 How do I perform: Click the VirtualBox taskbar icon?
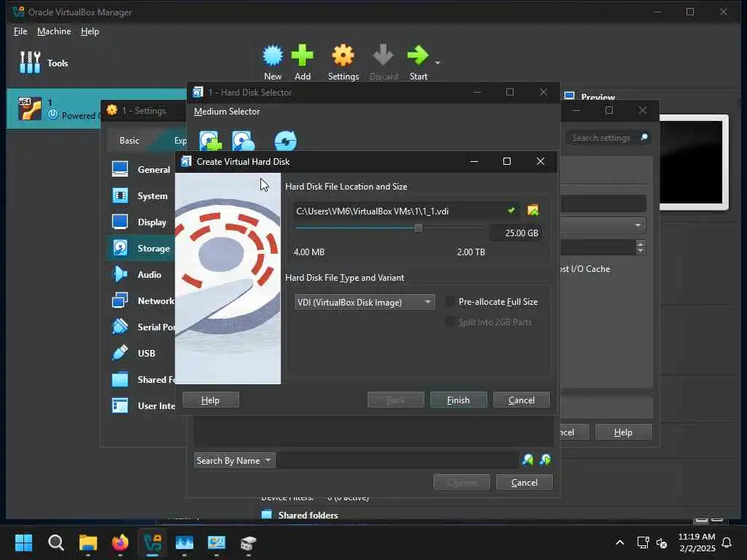pyautogui.click(x=152, y=542)
